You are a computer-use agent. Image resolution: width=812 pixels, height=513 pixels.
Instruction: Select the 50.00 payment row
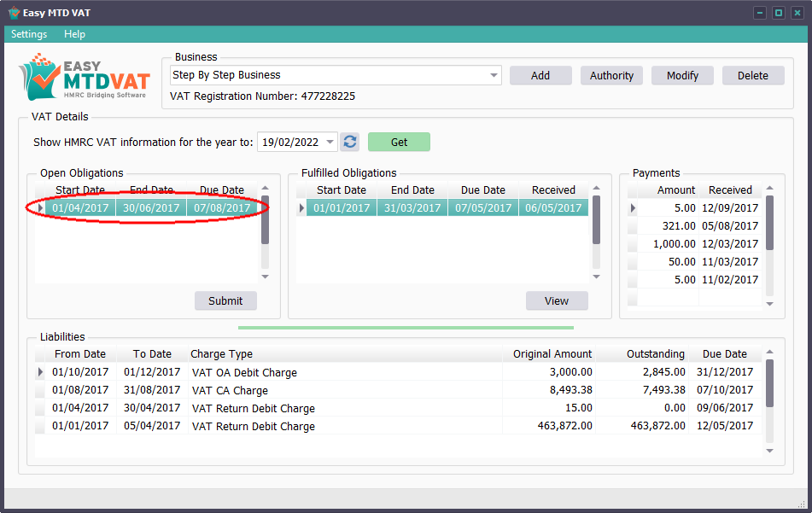[x=694, y=262]
